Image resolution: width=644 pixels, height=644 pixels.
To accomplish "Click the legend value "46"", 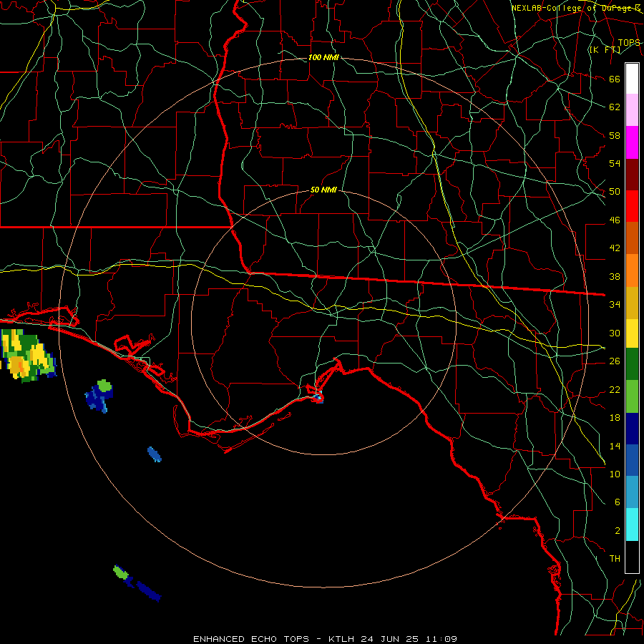I will pyautogui.click(x=615, y=220).
